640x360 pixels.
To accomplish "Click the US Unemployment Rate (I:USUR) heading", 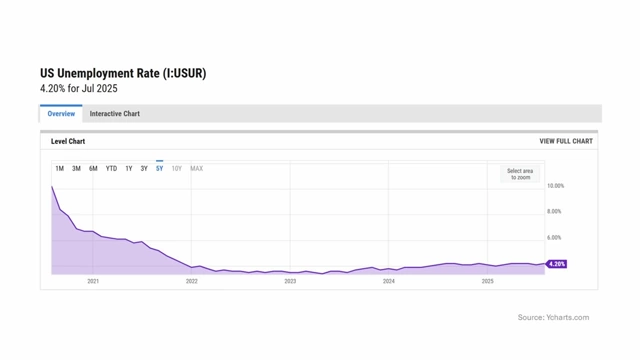I will pyautogui.click(x=123, y=73).
